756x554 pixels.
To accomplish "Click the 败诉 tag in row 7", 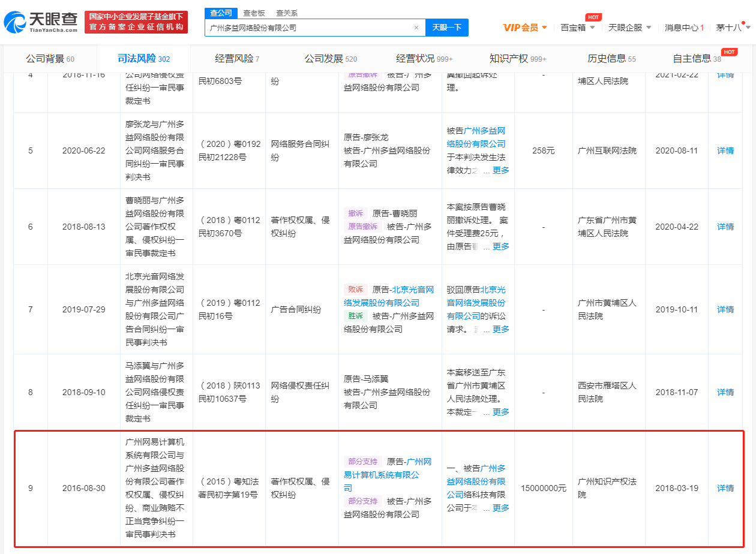I will 356,290.
